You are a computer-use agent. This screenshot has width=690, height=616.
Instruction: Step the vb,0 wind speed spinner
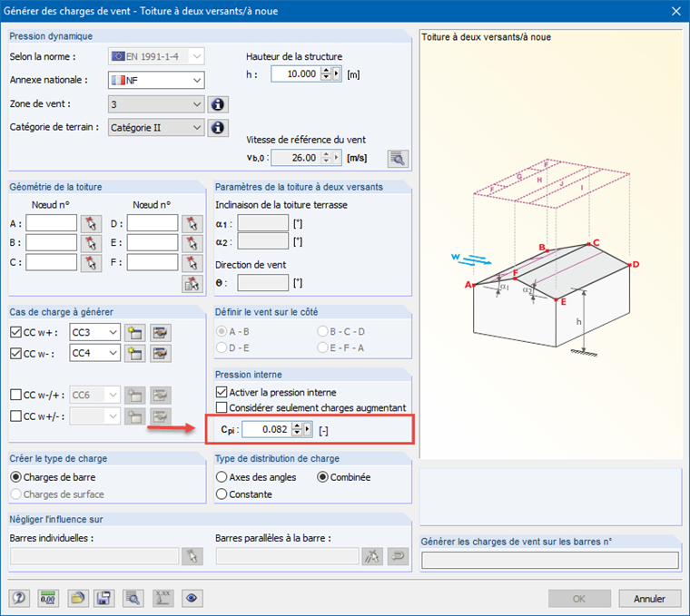click(x=326, y=158)
